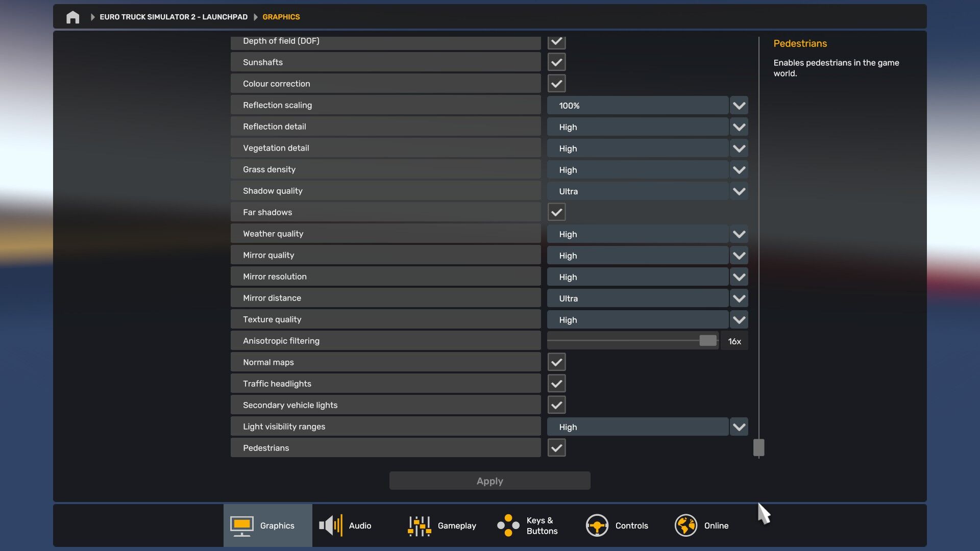Screen dimensions: 980x551
Task: Click the High Texture quality value field
Action: coord(638,320)
